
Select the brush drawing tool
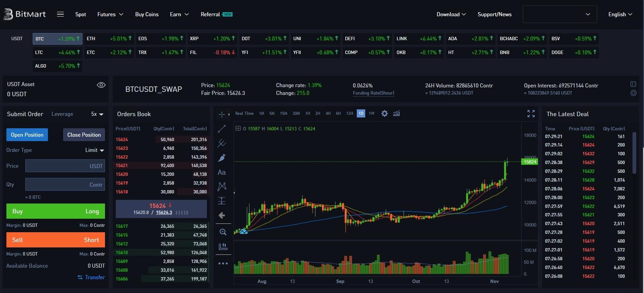click(x=222, y=158)
